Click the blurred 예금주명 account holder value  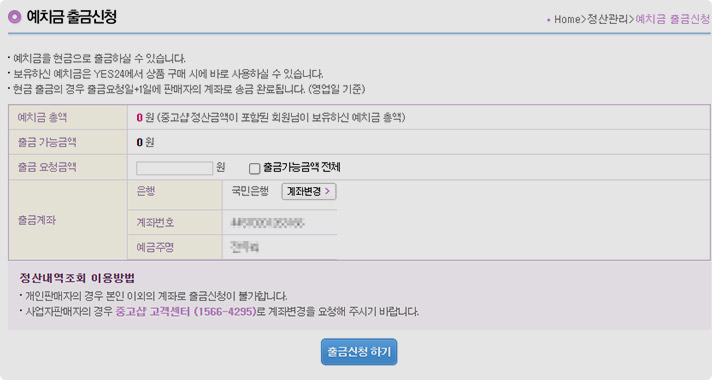tap(244, 247)
